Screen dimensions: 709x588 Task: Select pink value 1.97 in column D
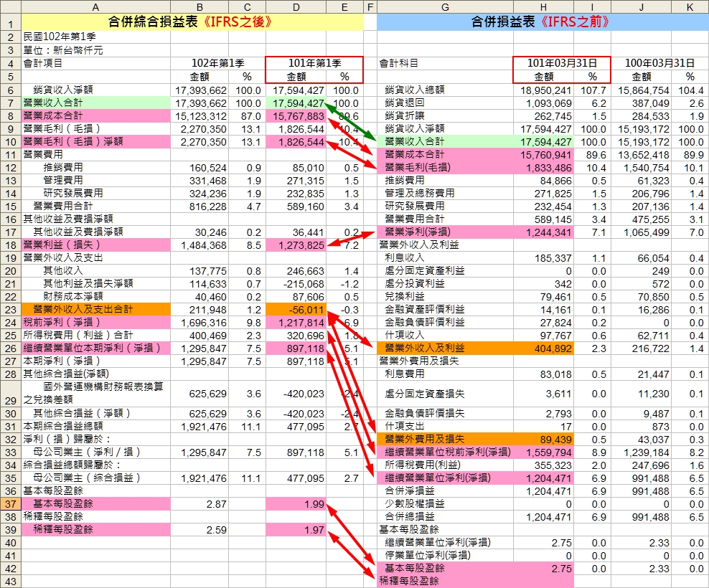pyautogui.click(x=296, y=530)
